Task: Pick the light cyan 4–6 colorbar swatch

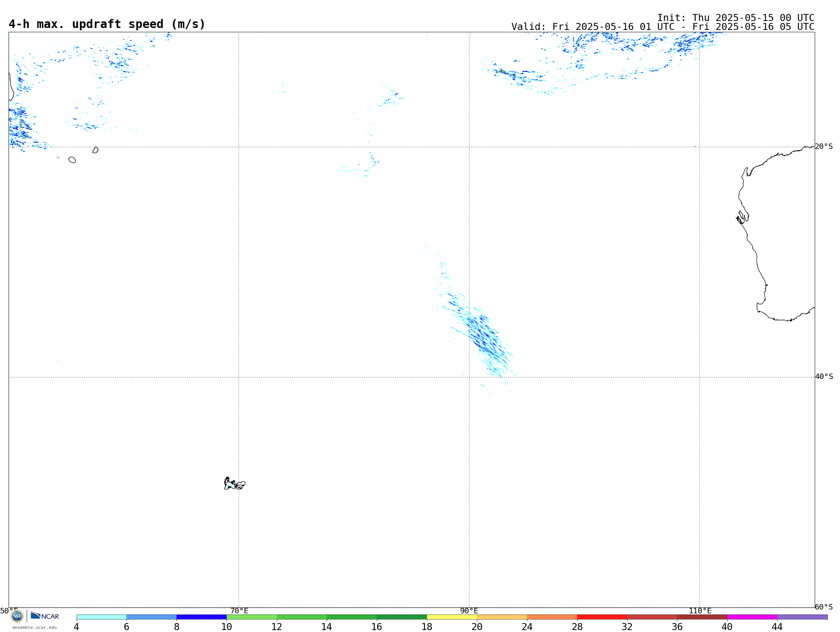Action: coord(101,617)
